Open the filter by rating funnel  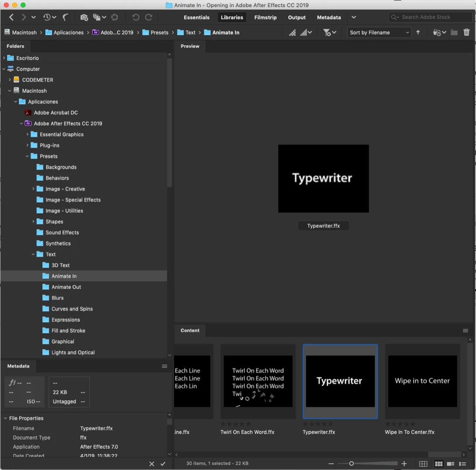(x=329, y=33)
